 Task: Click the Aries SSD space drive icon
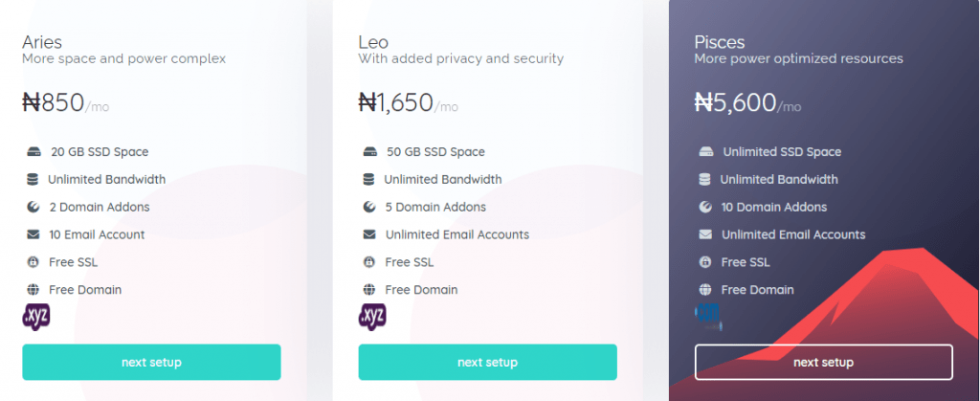click(x=33, y=152)
